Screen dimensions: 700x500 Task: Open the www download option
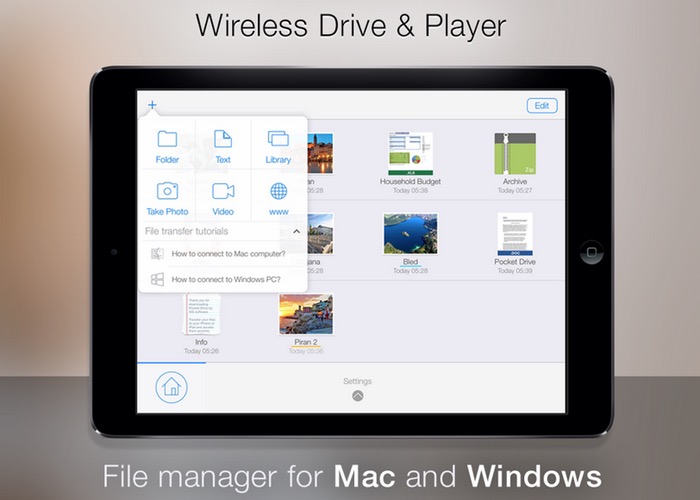point(279,199)
